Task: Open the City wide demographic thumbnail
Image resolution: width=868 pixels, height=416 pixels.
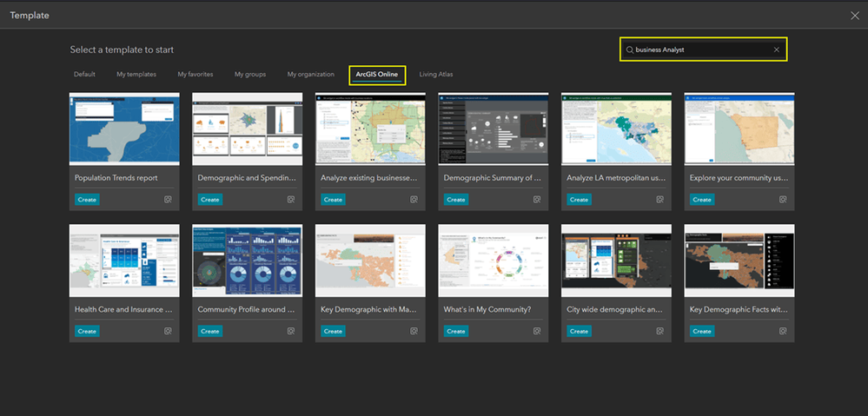Action: coord(616,261)
